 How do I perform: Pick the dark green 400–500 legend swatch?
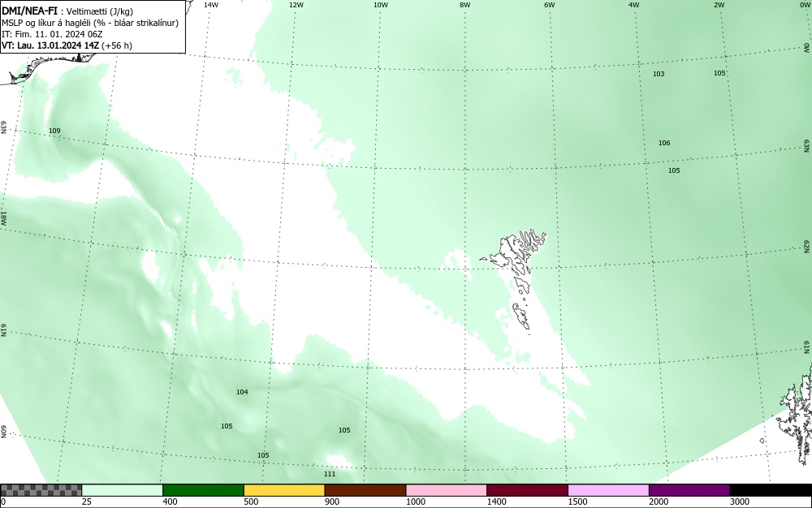[x=203, y=490]
